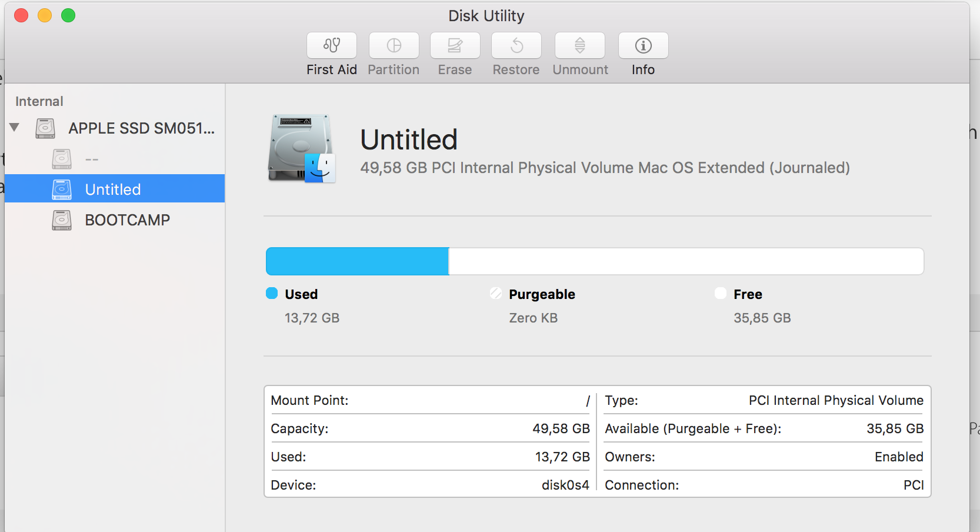Viewport: 980px width, 532px height.
Task: Click the Internal section header
Action: pyautogui.click(x=38, y=101)
